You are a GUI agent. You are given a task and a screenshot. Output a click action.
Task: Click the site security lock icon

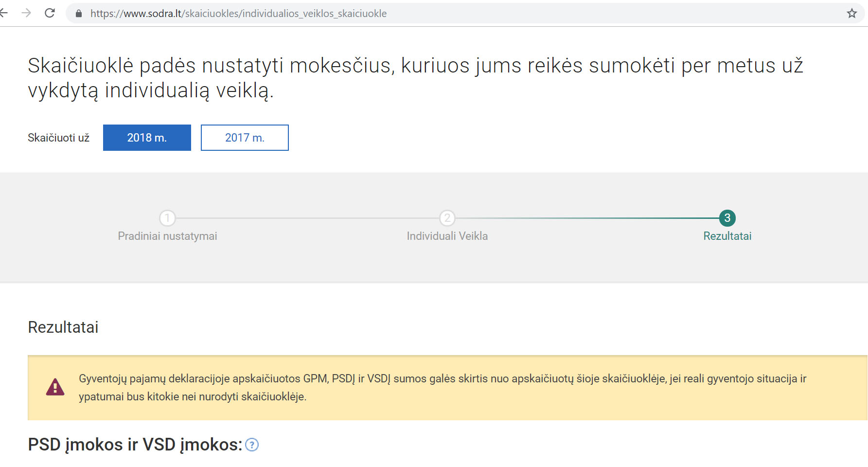click(x=79, y=14)
